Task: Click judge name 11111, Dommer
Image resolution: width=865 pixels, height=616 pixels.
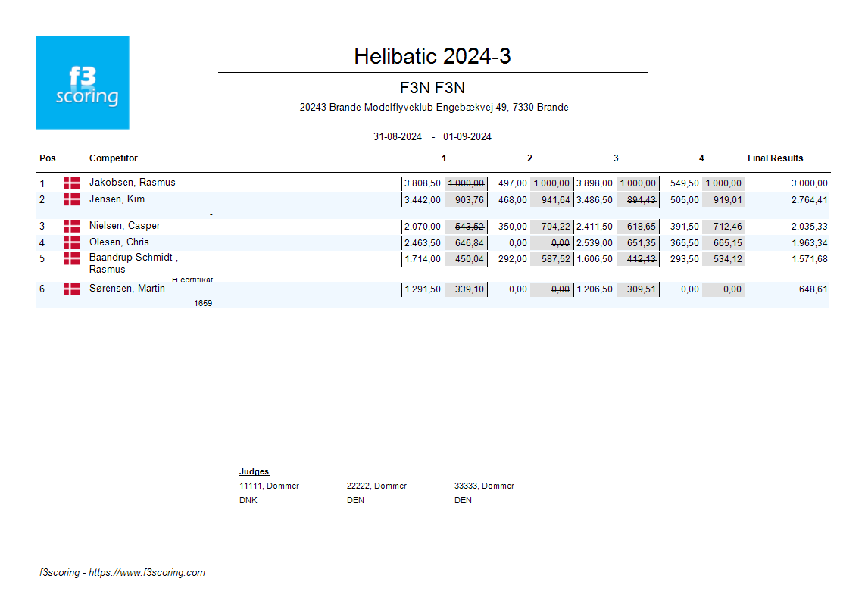Action: click(x=269, y=486)
